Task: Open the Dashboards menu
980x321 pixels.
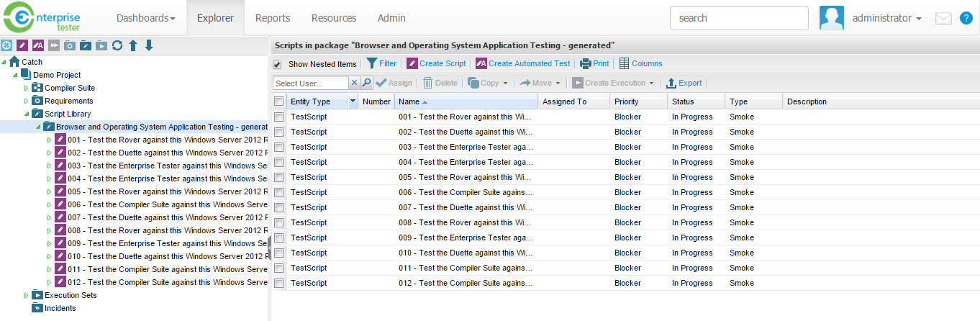Action: (x=145, y=18)
